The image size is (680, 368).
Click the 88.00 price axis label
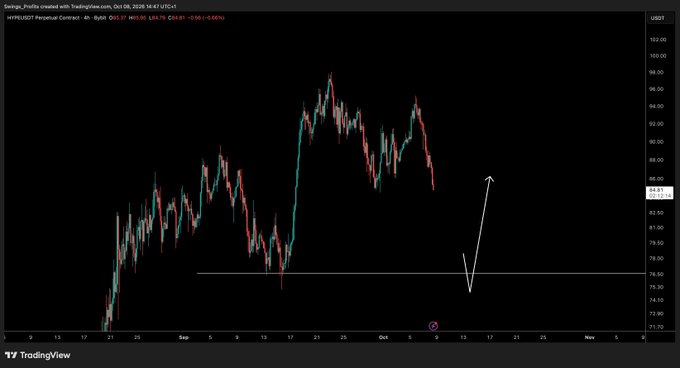[657, 160]
